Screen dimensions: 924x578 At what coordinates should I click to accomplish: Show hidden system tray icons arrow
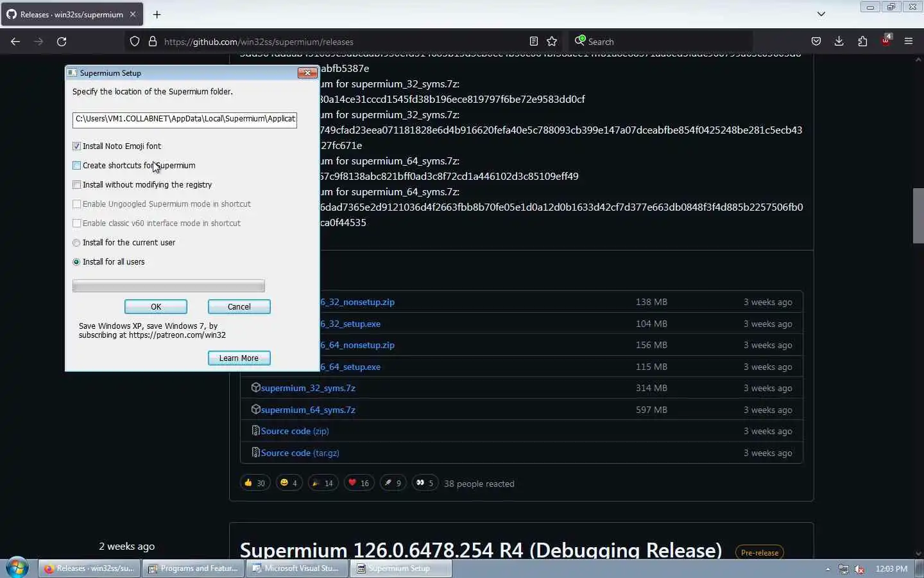(x=828, y=569)
